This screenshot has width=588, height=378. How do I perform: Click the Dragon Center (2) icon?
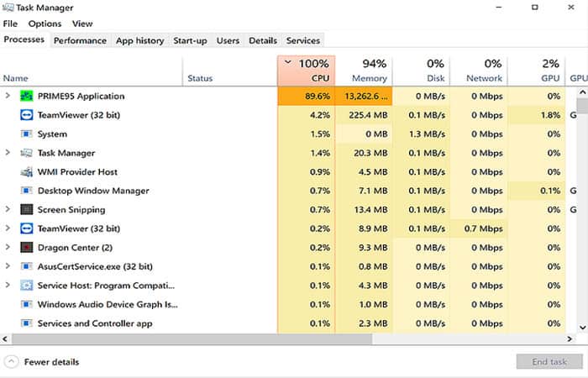pos(26,247)
